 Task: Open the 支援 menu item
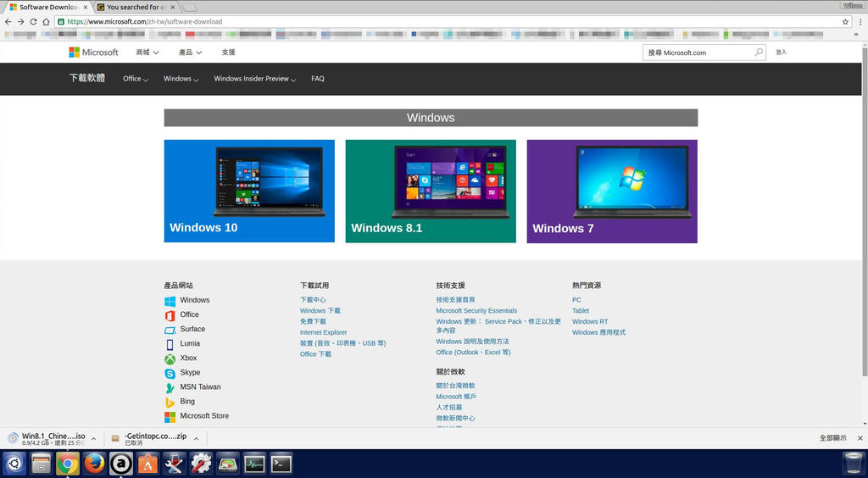[x=228, y=52]
